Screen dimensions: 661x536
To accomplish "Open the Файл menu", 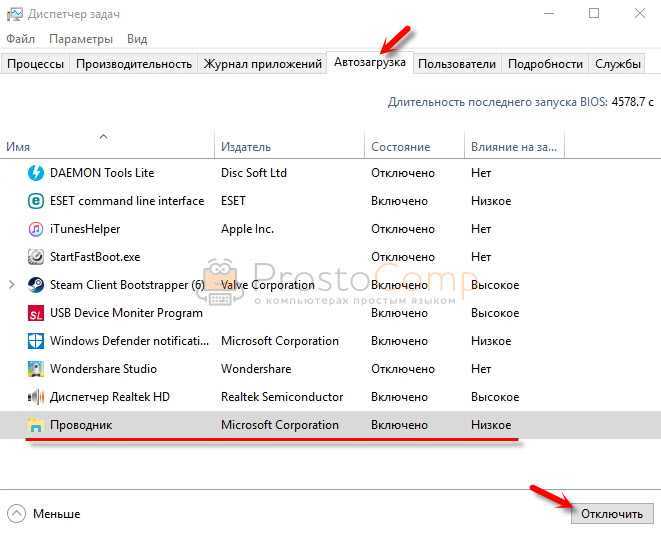I will tap(21, 39).
